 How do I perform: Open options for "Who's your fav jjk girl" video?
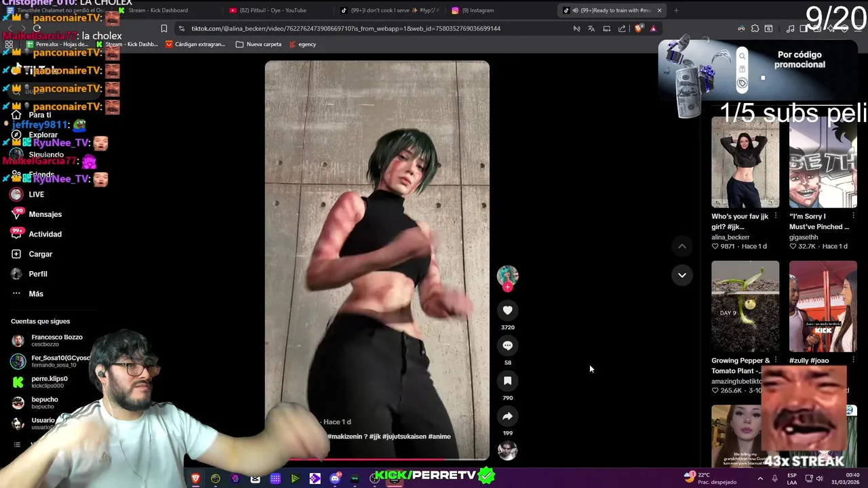point(775,216)
